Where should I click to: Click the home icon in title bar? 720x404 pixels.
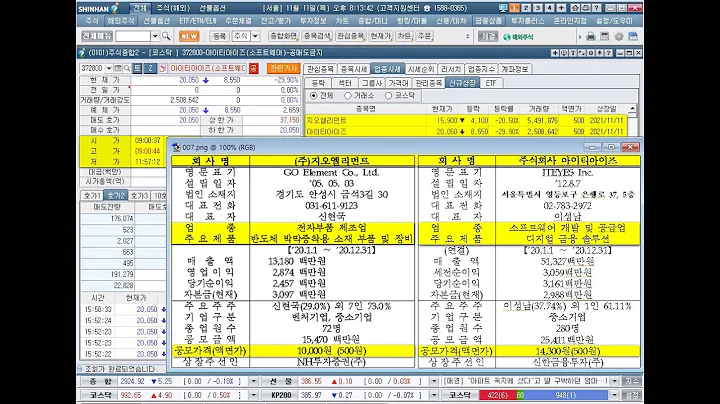coord(575,8)
